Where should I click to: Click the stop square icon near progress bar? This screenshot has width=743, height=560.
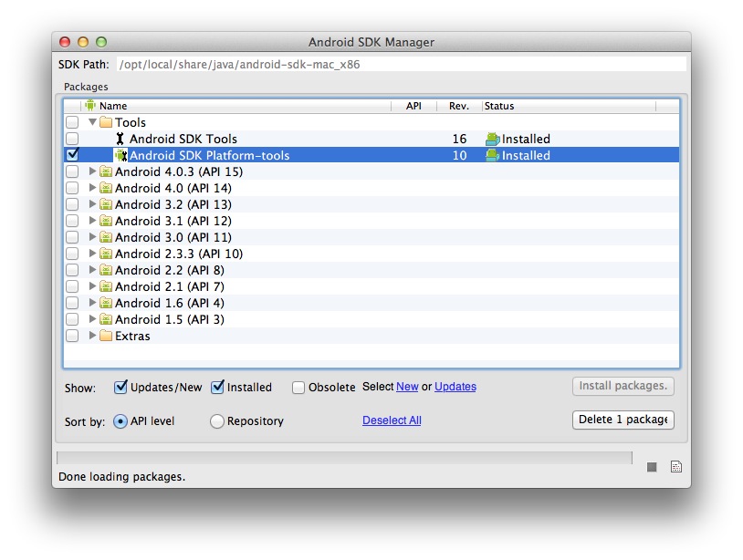[x=652, y=467]
